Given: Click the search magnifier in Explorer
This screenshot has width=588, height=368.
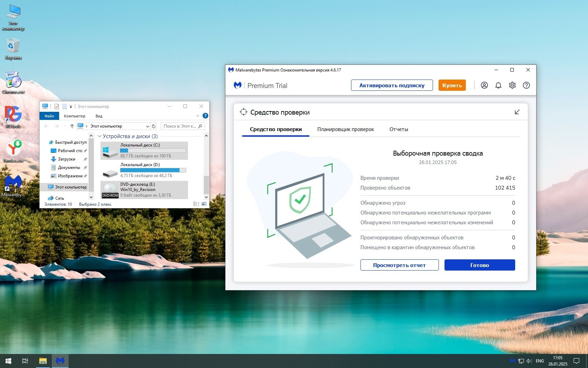Looking at the screenshot, I should coord(200,126).
